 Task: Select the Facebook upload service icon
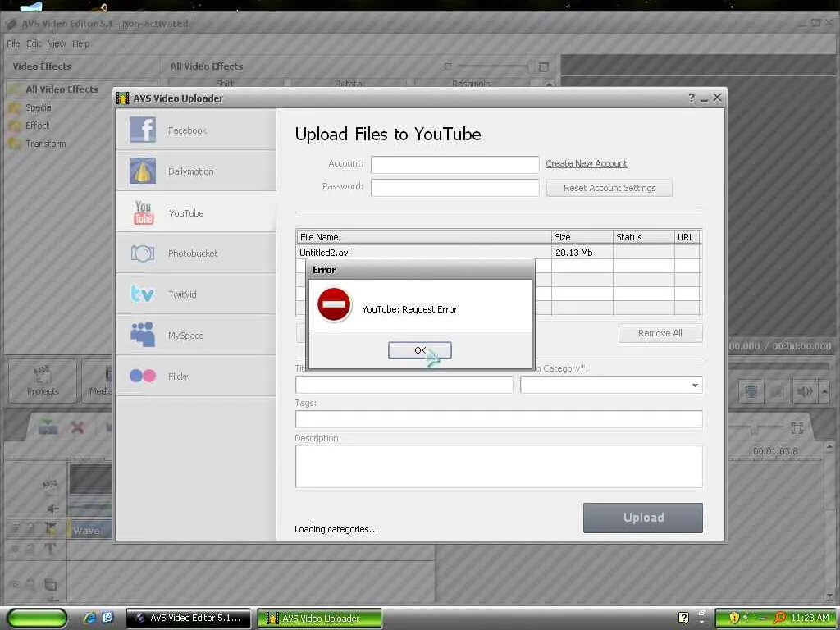tap(143, 130)
